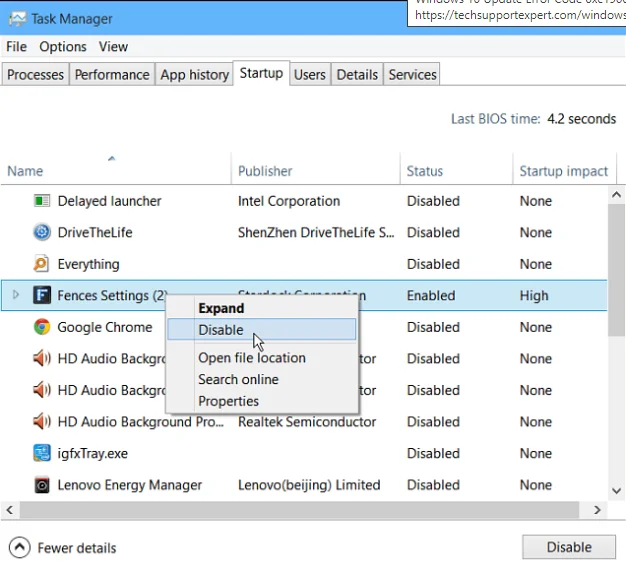626x574 pixels.
Task: Click the Enabled status of Fences Settings
Action: pos(431,295)
